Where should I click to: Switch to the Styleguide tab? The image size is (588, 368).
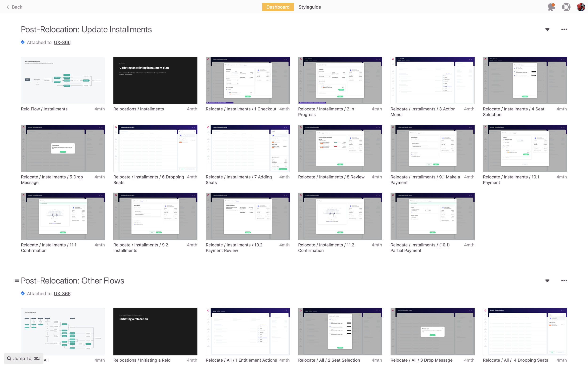(310, 7)
